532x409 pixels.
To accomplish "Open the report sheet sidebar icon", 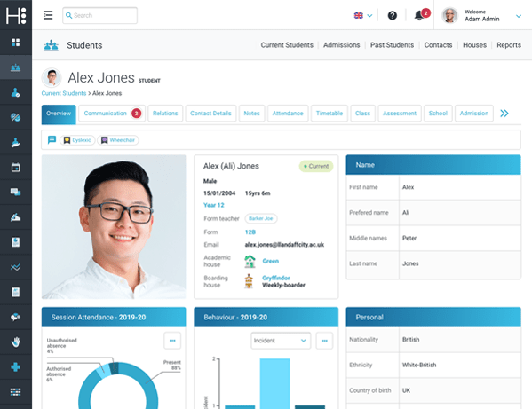I will [x=16, y=292].
